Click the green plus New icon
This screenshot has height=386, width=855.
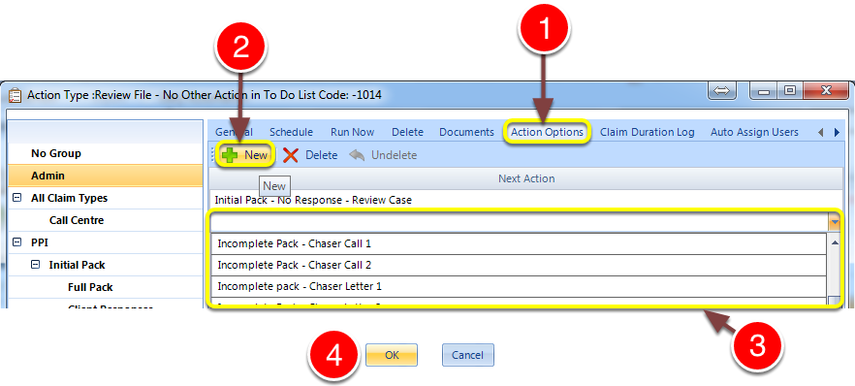point(231,155)
